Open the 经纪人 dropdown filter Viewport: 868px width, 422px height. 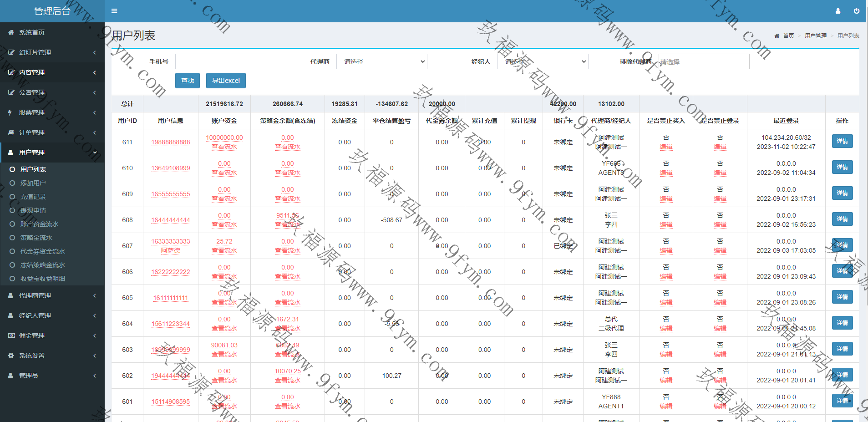point(543,61)
